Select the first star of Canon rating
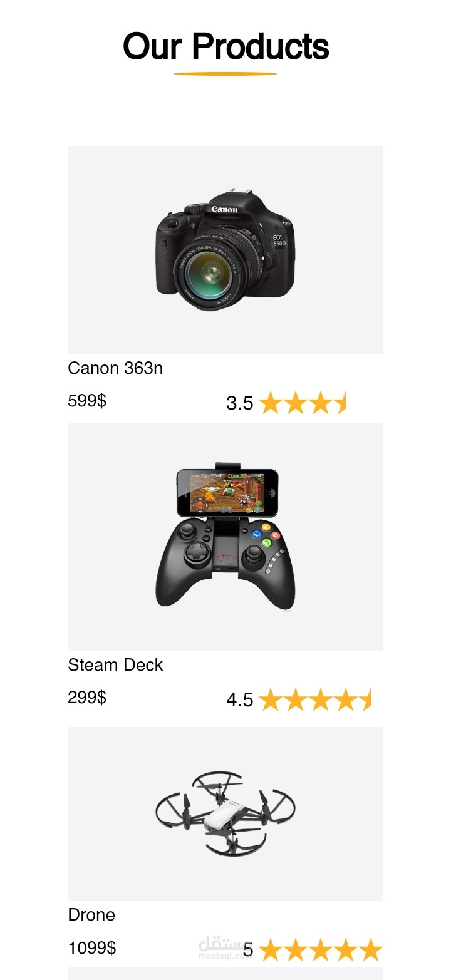The height and width of the screenshot is (980, 451). click(x=270, y=403)
